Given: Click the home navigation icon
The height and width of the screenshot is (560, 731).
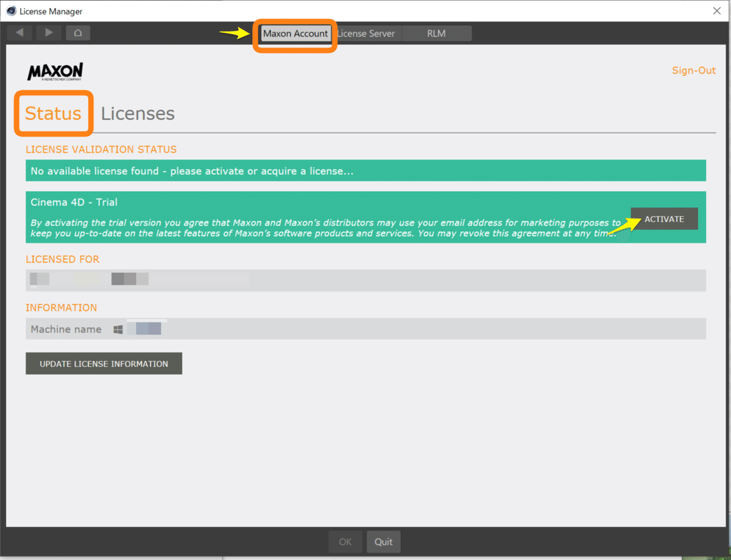Looking at the screenshot, I should click(78, 33).
